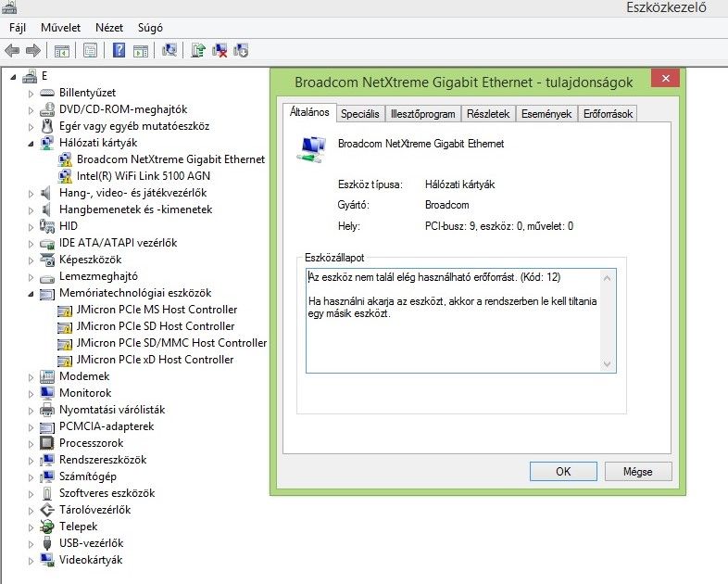Click device status scrollbar down arrow
728x584 pixels.
pyautogui.click(x=608, y=363)
